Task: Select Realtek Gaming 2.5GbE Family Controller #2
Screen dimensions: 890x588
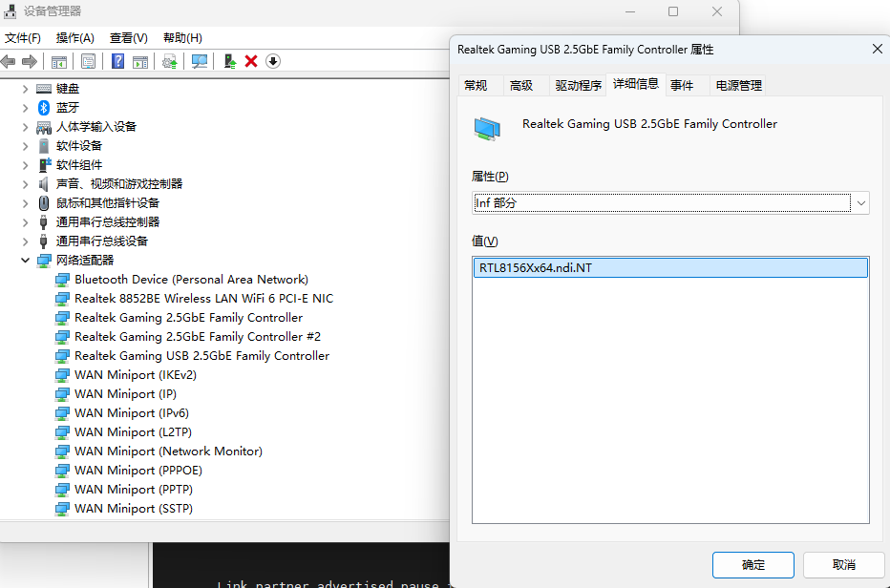Action: click(198, 337)
